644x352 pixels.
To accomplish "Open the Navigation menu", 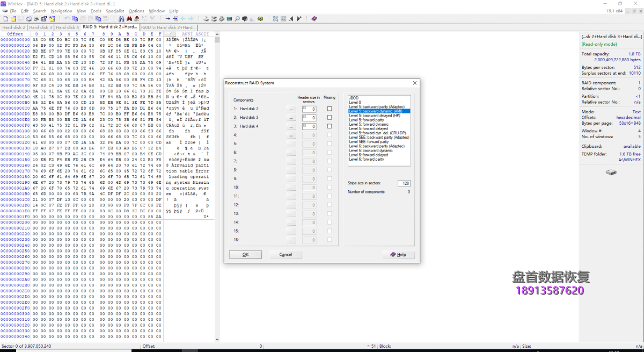I will click(x=62, y=11).
